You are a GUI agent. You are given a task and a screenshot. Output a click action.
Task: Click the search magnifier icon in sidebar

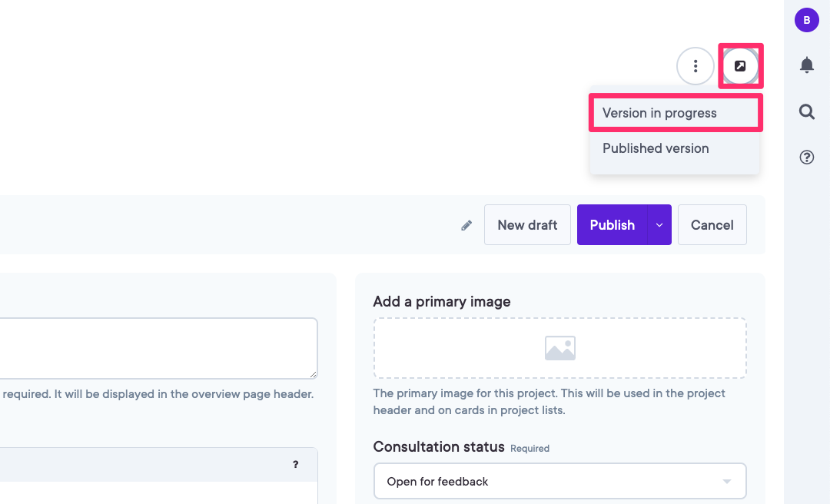click(806, 112)
